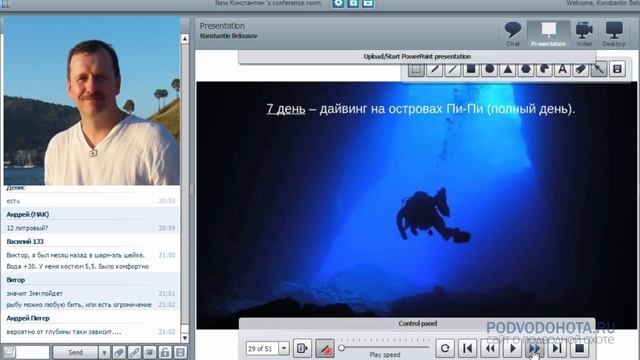Open the slide number dropdown arrow
Screen dimensions: 640x360
(284, 349)
